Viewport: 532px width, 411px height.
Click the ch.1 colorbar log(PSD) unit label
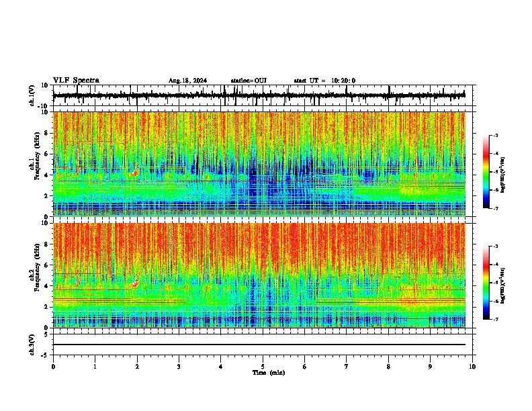tap(503, 175)
